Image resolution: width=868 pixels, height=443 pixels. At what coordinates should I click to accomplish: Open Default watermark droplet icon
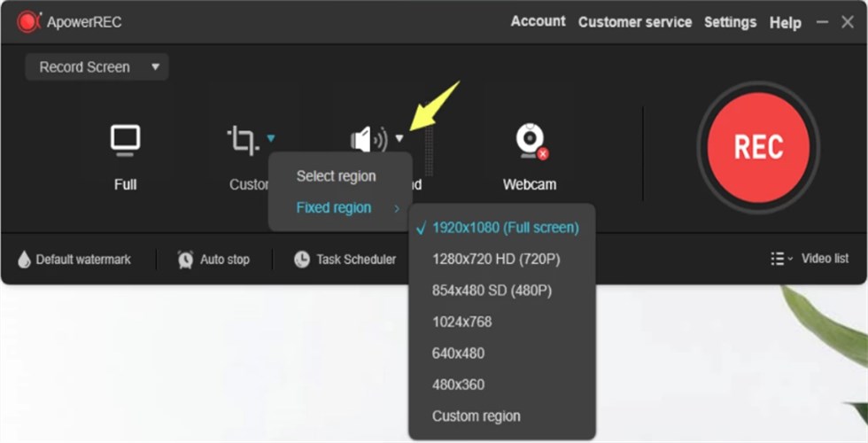(24, 259)
